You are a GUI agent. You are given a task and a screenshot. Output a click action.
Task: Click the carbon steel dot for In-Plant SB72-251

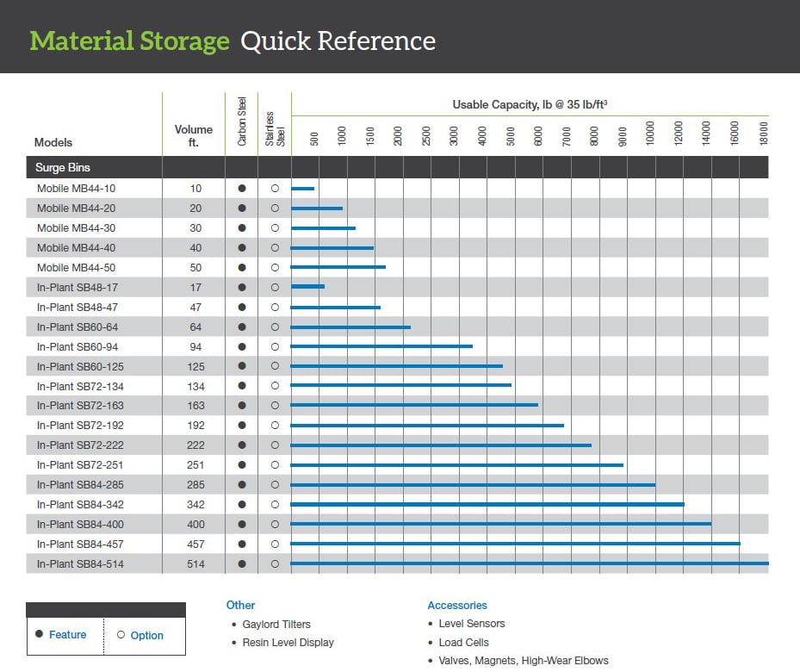(x=242, y=465)
